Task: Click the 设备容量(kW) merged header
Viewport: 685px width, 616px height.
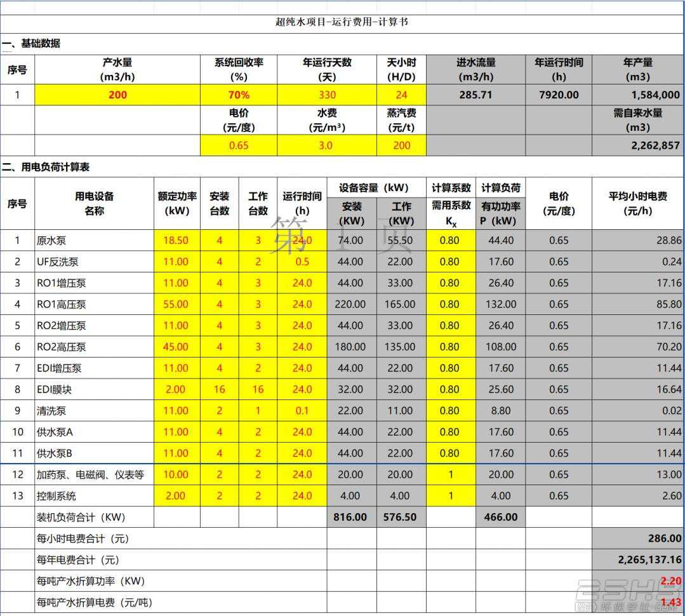Action: 376,188
